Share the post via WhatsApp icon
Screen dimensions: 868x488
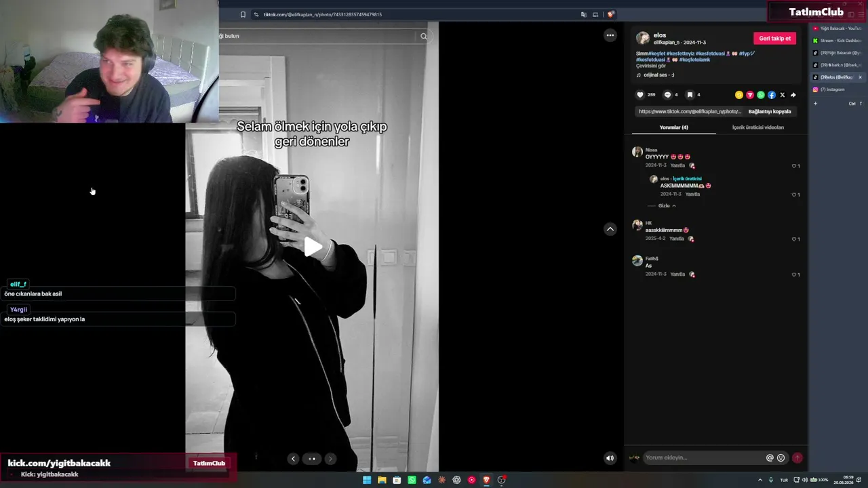[x=761, y=95]
